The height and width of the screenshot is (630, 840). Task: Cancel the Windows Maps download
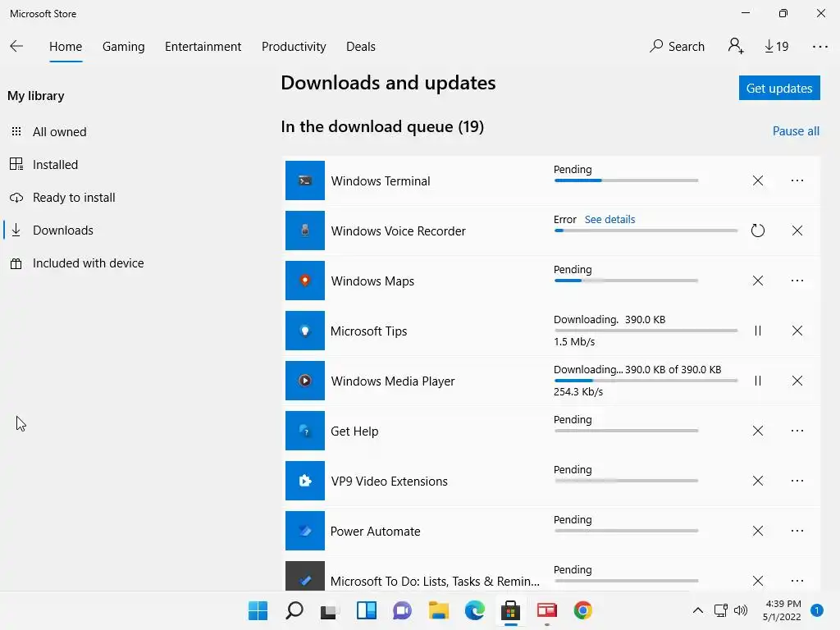(x=757, y=281)
